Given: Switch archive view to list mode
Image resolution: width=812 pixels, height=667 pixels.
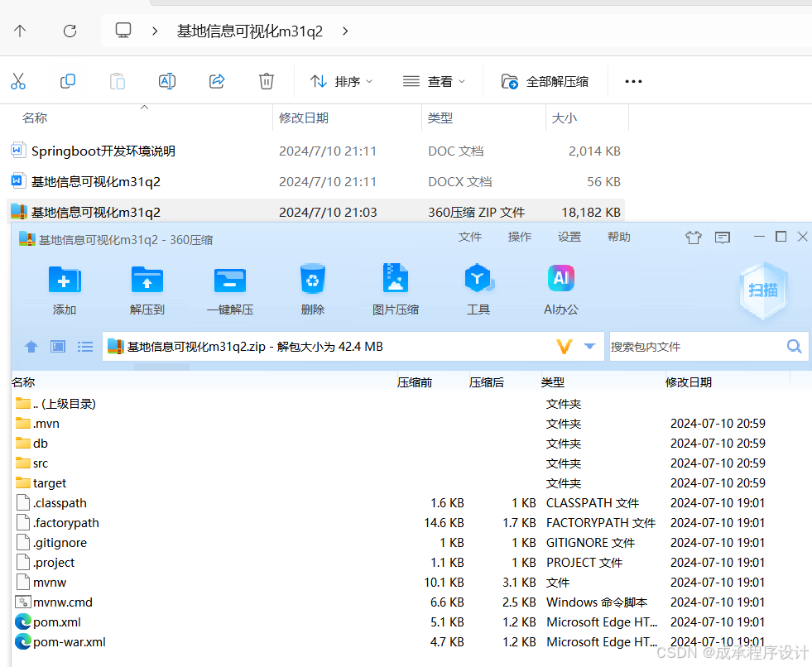Looking at the screenshot, I should [x=85, y=346].
